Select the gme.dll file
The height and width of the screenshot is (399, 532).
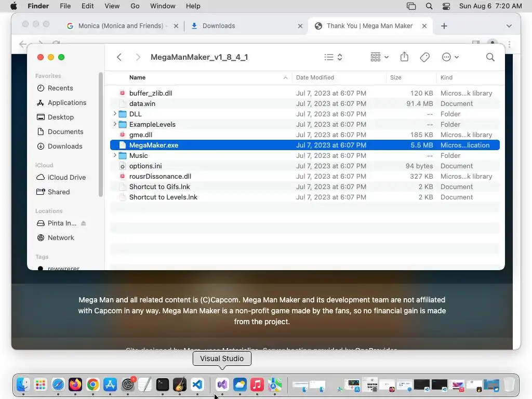(304, 135)
